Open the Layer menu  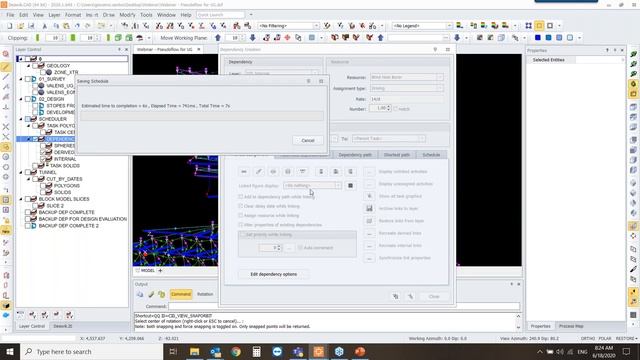(x=54, y=15)
